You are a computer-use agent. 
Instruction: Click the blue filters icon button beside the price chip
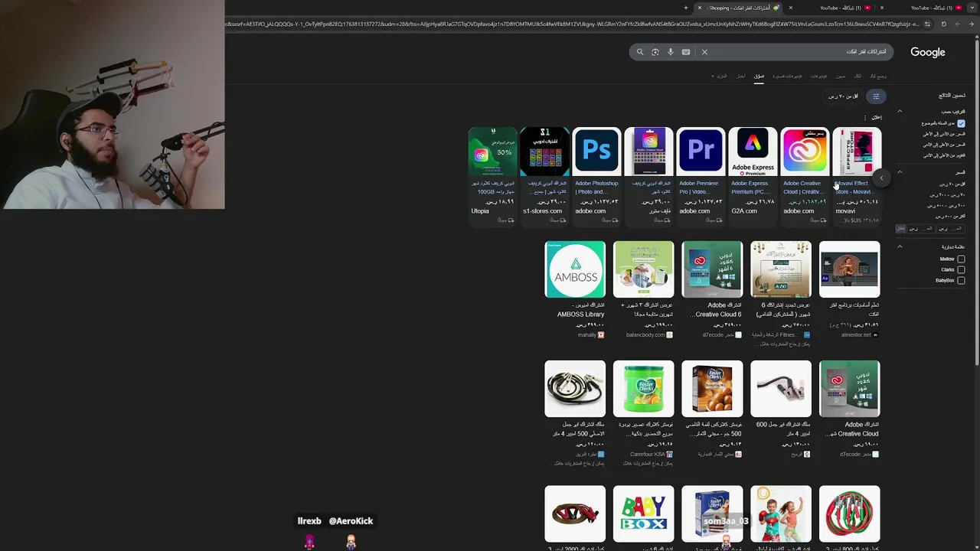click(x=876, y=96)
